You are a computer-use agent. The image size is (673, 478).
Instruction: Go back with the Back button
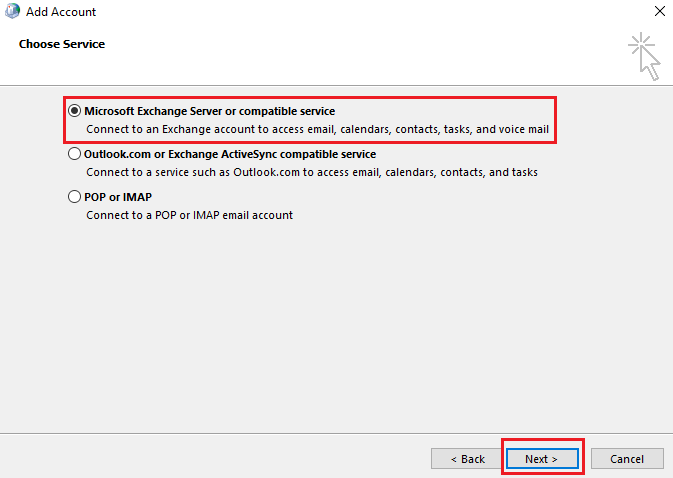(467, 459)
